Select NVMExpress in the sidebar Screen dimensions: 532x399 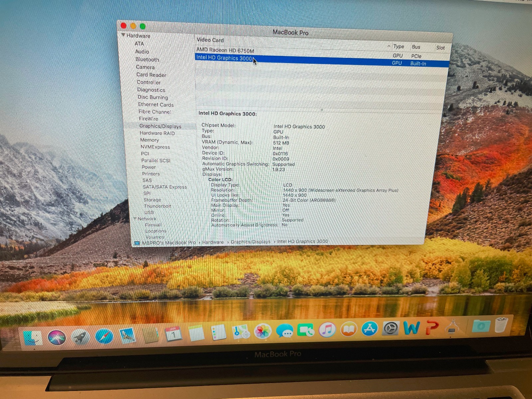155,147
